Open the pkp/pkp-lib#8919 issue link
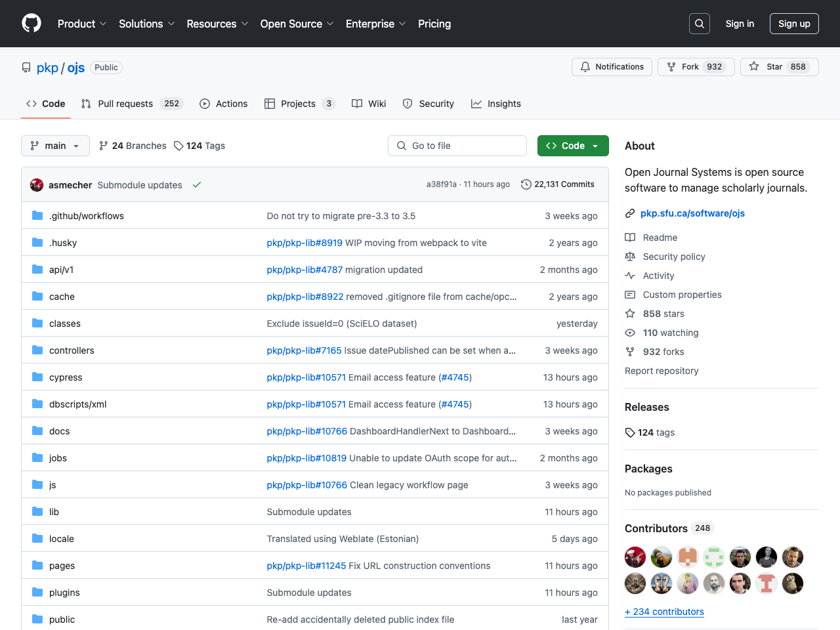The height and width of the screenshot is (630, 840). tap(304, 243)
